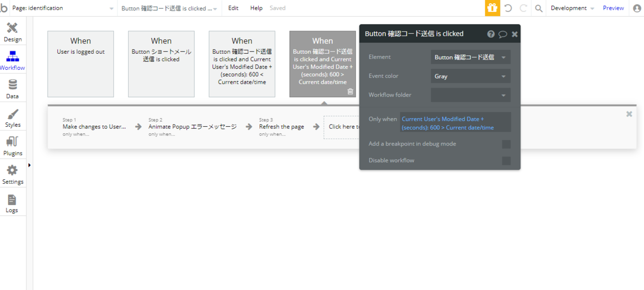Click the Only when label

pyautogui.click(x=383, y=119)
